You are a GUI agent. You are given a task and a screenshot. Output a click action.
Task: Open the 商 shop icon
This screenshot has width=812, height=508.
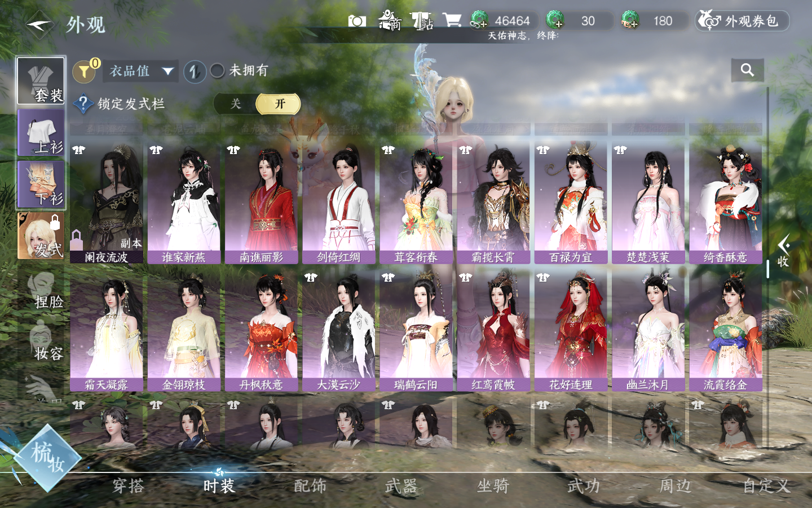390,21
